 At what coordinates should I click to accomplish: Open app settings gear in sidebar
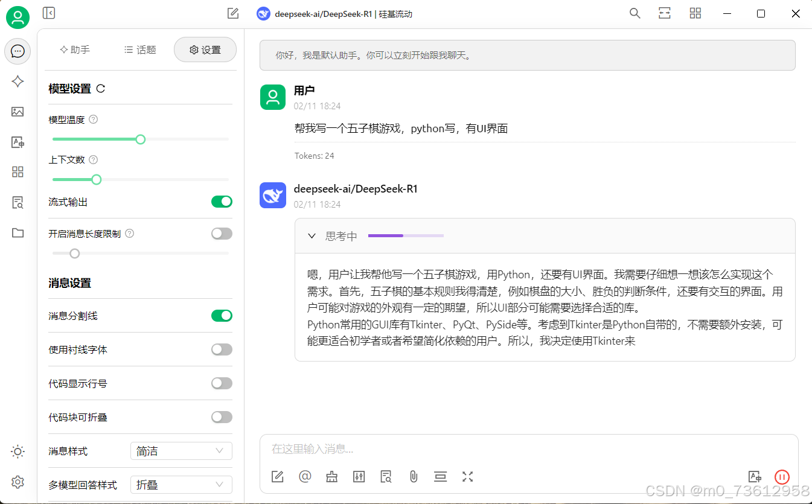(x=18, y=482)
